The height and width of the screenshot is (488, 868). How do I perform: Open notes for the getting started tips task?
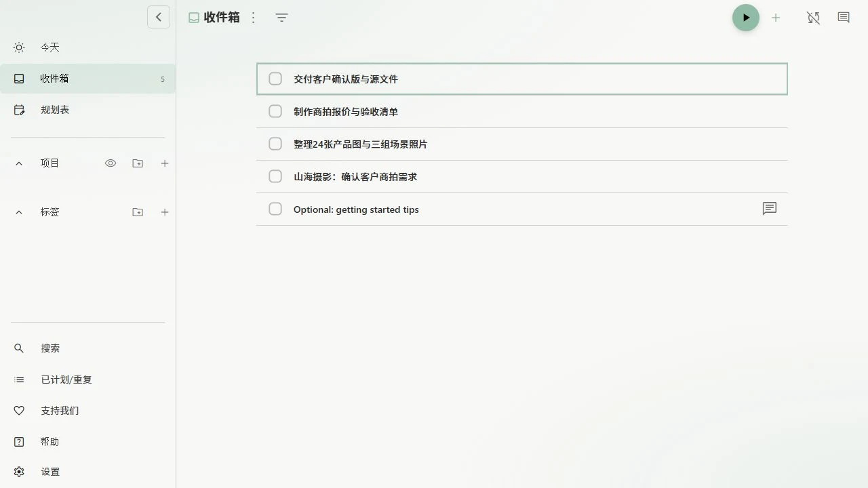[770, 209]
